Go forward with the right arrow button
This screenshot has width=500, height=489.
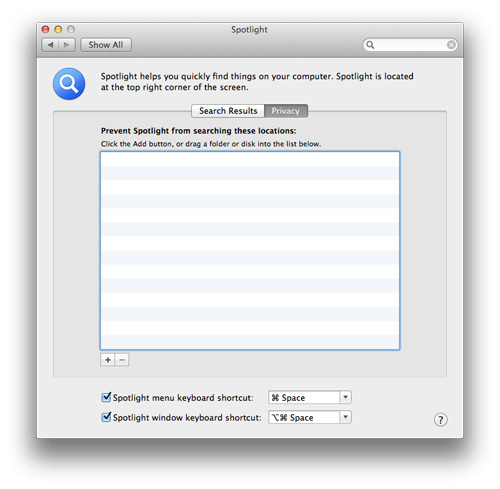pyautogui.click(x=67, y=45)
